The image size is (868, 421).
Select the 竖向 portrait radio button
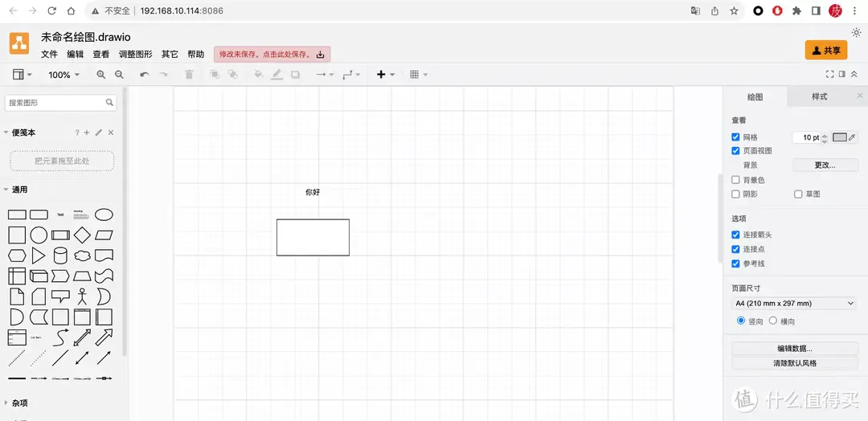click(x=741, y=321)
